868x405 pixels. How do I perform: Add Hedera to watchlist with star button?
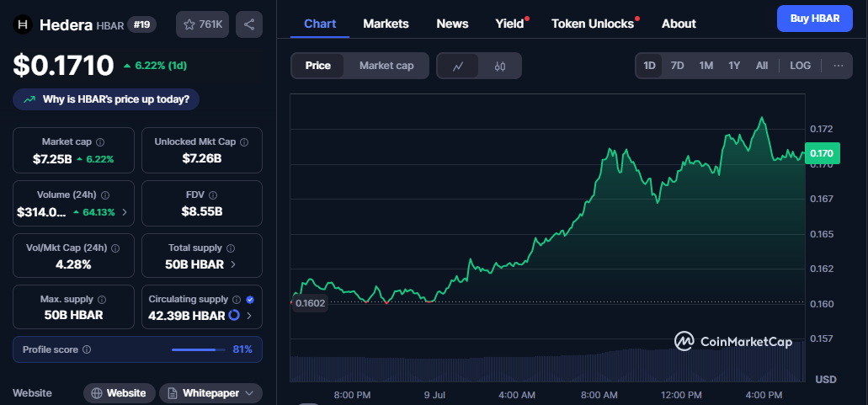[202, 24]
